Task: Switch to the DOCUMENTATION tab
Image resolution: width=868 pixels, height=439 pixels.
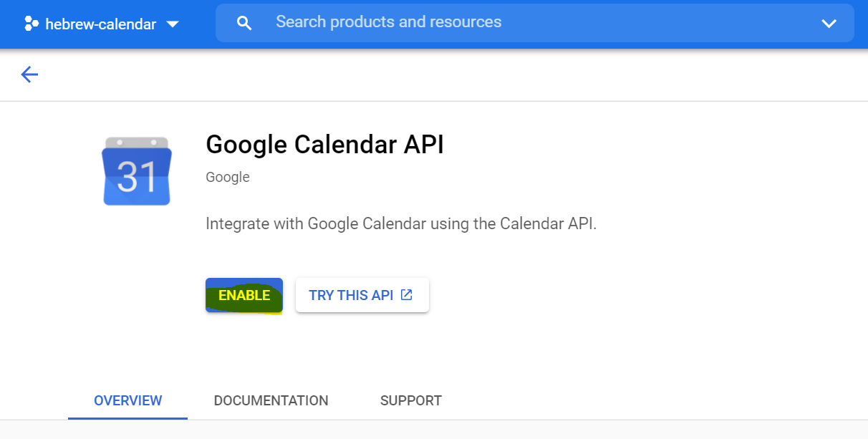Action: pos(271,400)
